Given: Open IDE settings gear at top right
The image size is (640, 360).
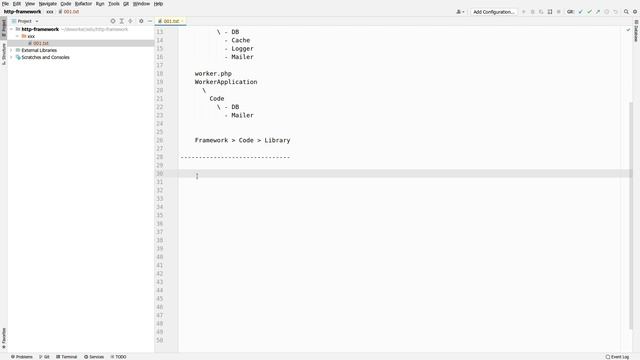Looking at the screenshot, I should click(x=635, y=12).
